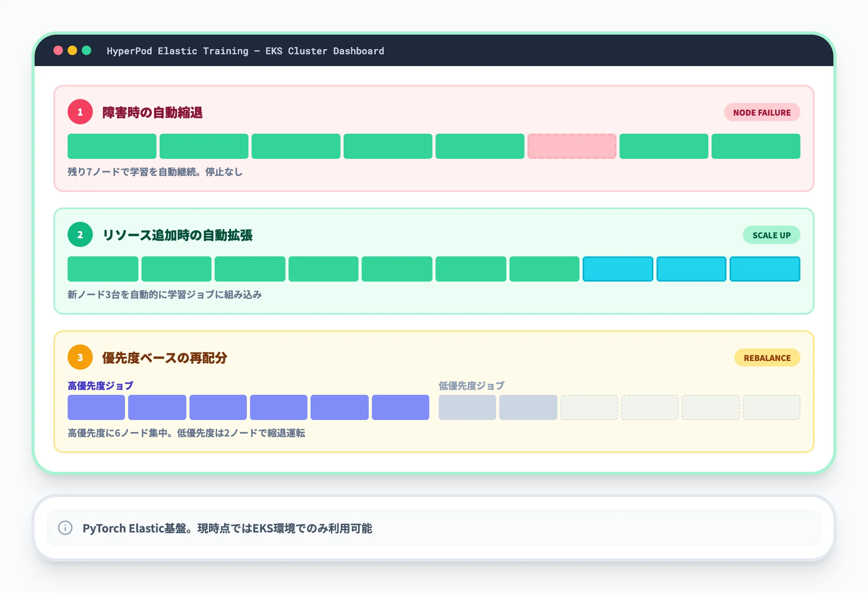Click the orange number 3 circle badge
868x593 pixels.
(80, 357)
